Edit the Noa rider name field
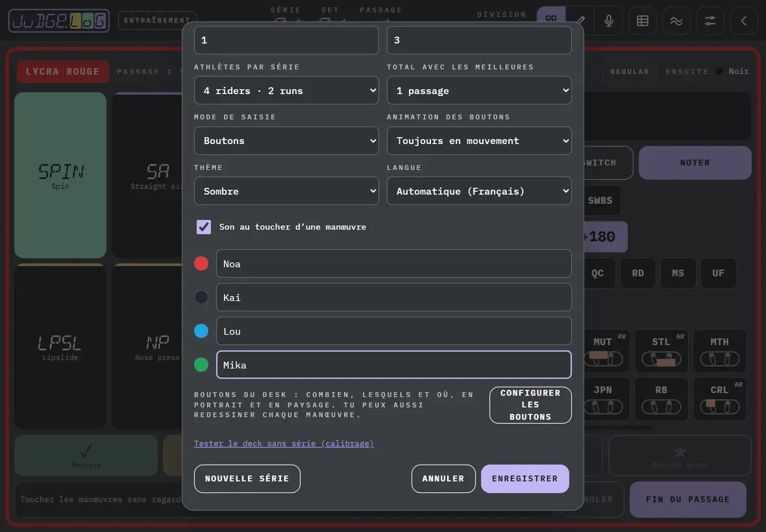 [394, 263]
